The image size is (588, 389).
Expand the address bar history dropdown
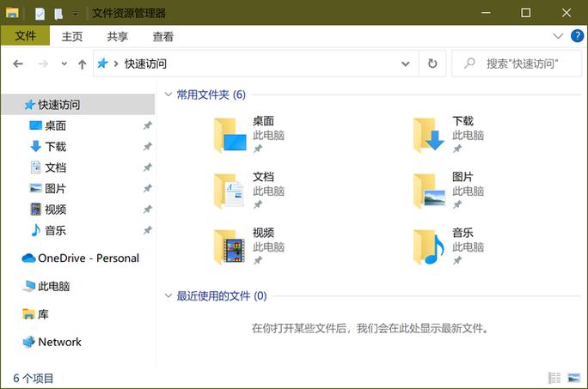[406, 64]
